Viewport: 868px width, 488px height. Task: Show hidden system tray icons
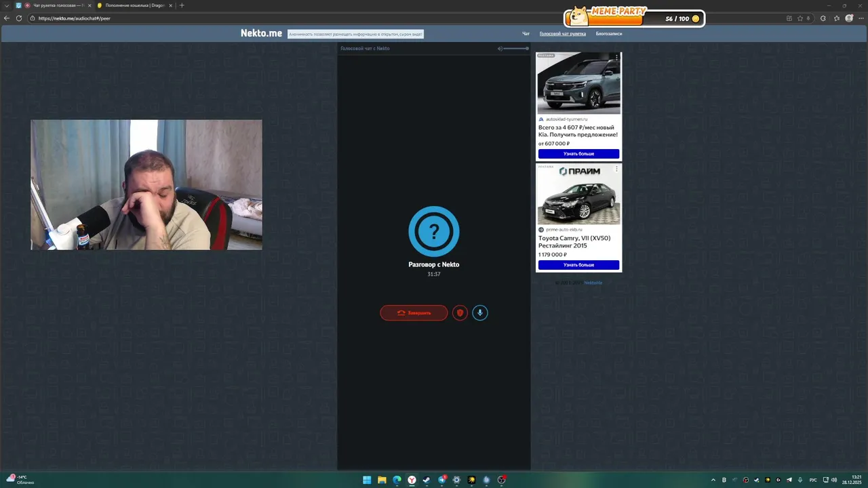pyautogui.click(x=713, y=480)
